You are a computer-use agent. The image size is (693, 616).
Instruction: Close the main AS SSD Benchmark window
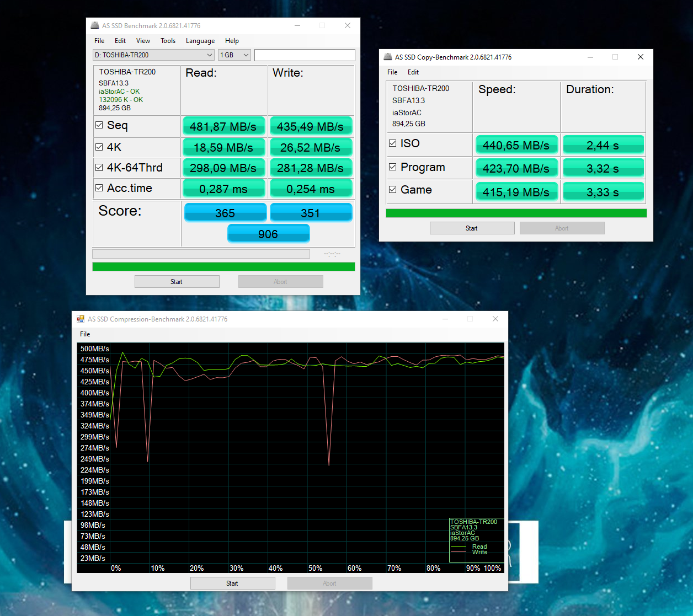pos(347,26)
